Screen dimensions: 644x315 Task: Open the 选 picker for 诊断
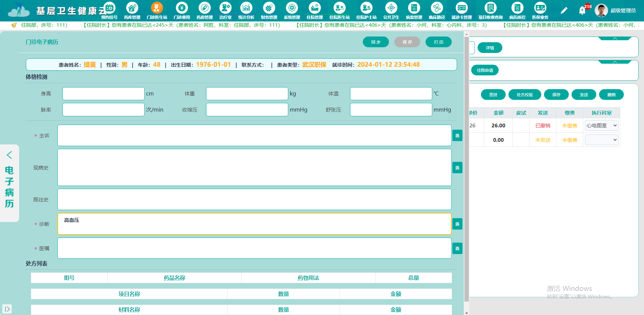(x=457, y=224)
